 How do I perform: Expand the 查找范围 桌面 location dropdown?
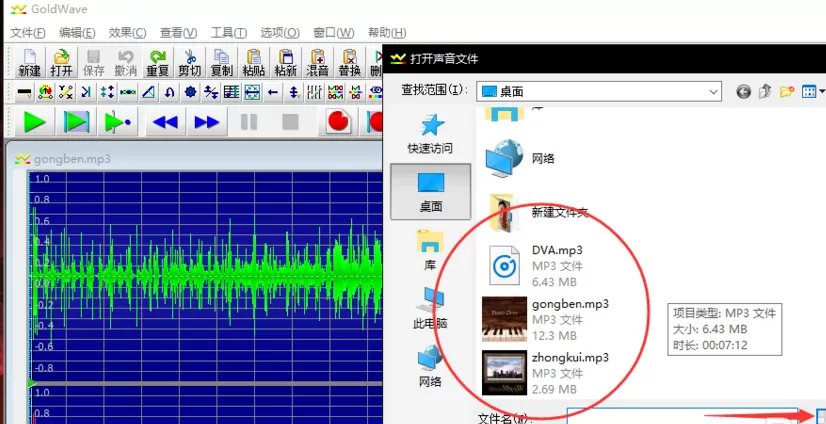pos(714,92)
